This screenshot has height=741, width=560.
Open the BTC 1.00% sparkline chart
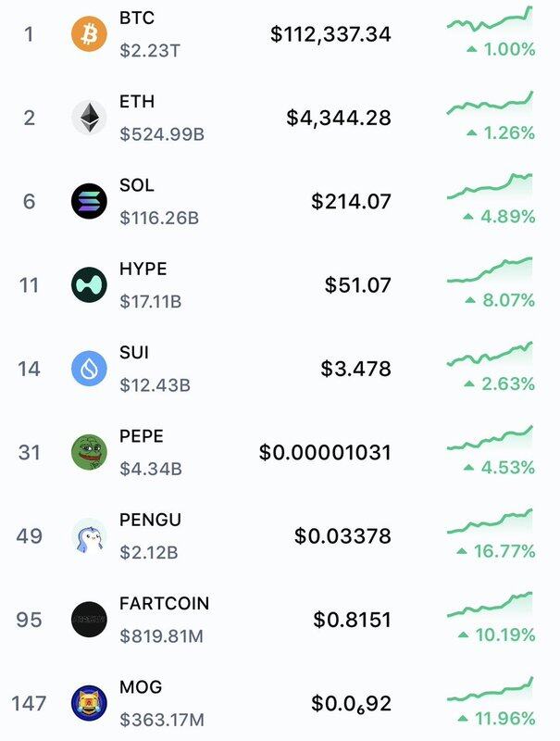coord(490,19)
